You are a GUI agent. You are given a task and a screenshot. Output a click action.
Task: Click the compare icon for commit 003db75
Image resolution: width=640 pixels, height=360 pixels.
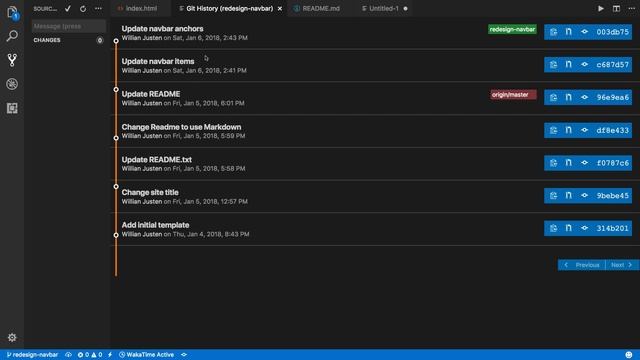click(569, 32)
